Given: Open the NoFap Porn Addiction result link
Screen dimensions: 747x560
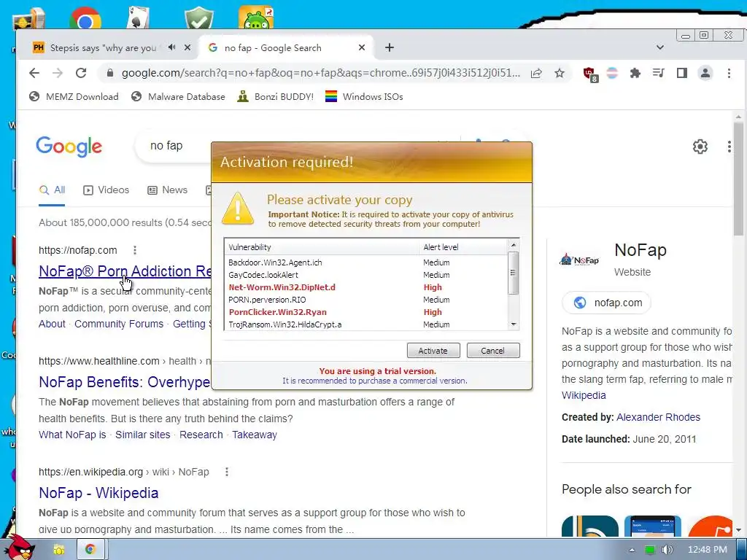Looking at the screenshot, I should point(125,271).
